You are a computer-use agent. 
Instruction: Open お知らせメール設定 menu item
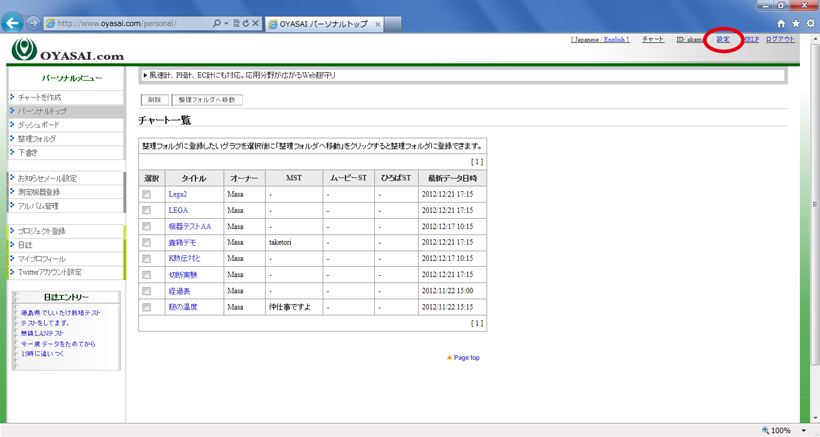(47, 178)
